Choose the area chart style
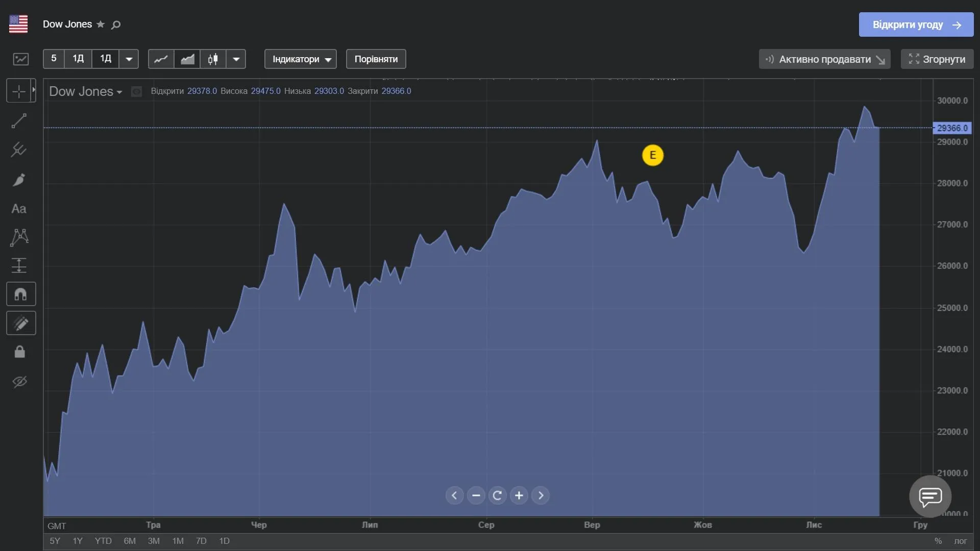 [x=187, y=59]
